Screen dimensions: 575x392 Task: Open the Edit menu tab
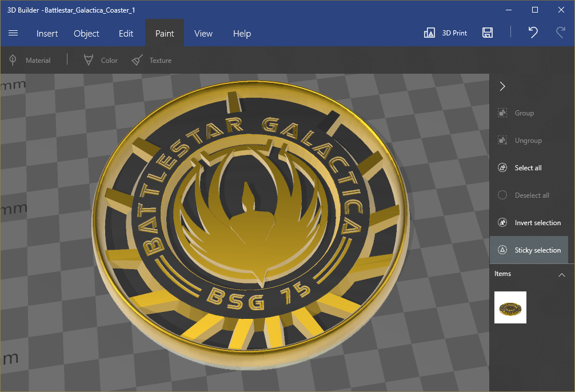(126, 33)
